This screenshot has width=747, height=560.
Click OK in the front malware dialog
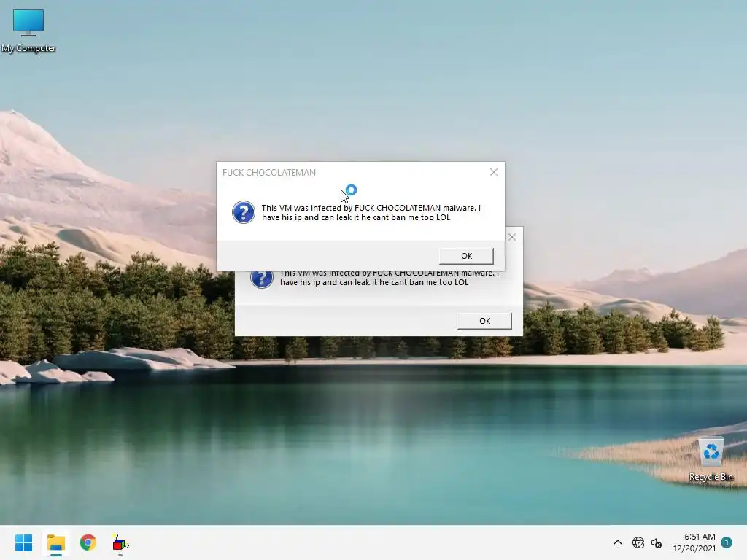click(x=466, y=256)
